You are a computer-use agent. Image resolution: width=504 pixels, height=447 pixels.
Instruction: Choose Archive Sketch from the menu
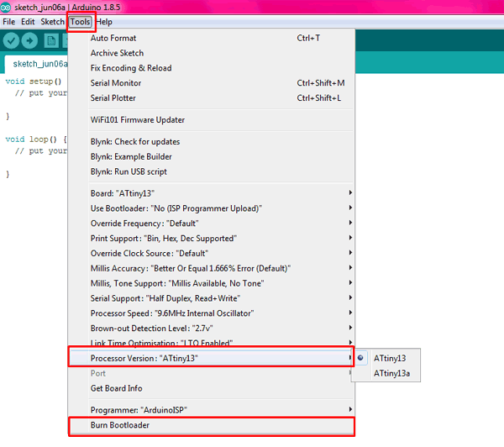tap(212, 53)
